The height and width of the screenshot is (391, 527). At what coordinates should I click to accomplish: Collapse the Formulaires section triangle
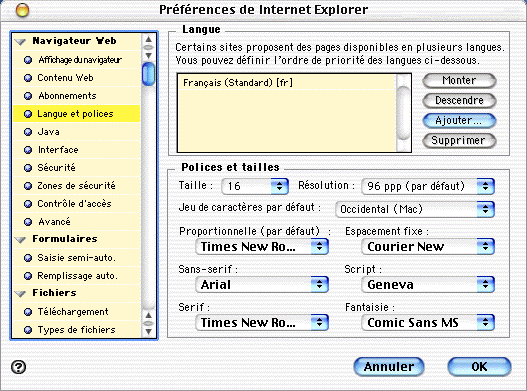tap(20, 240)
